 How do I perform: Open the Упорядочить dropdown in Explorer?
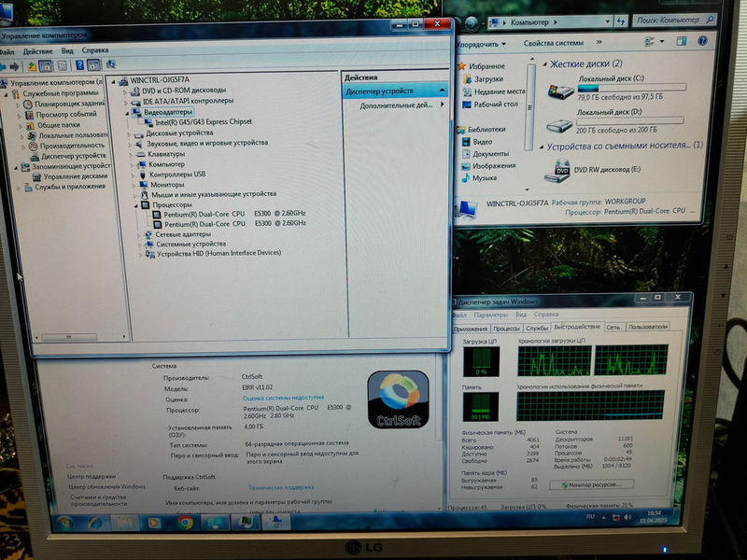pos(480,44)
